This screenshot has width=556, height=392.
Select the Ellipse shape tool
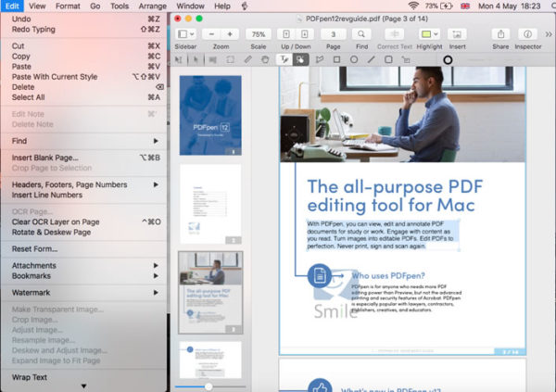point(354,59)
